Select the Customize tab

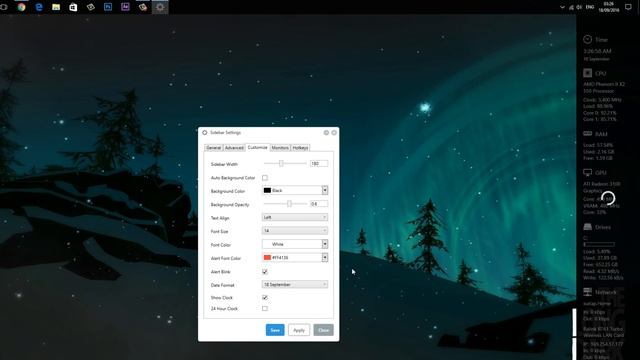[258, 147]
